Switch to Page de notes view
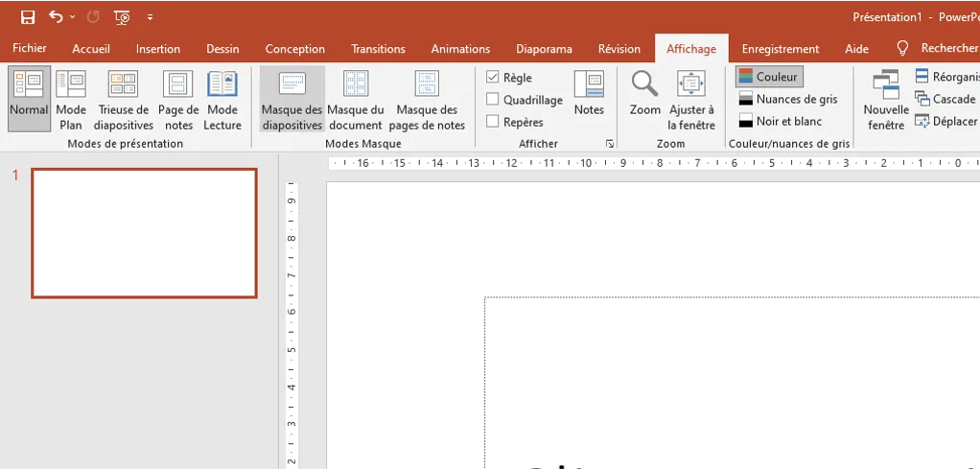 click(178, 99)
